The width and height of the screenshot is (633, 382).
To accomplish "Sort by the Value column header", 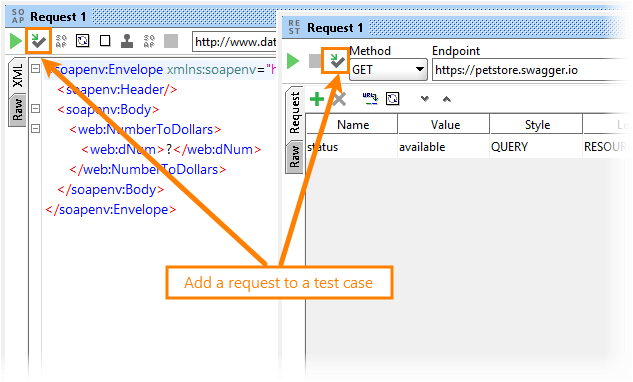I will [x=444, y=125].
